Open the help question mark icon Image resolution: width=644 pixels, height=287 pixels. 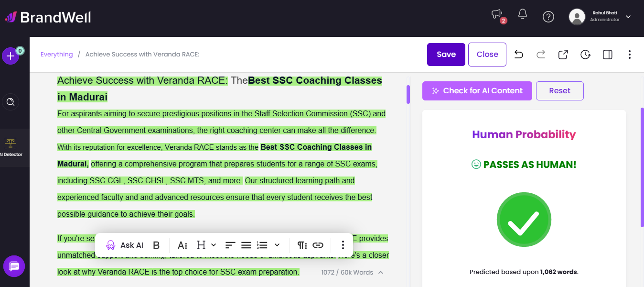tap(548, 17)
